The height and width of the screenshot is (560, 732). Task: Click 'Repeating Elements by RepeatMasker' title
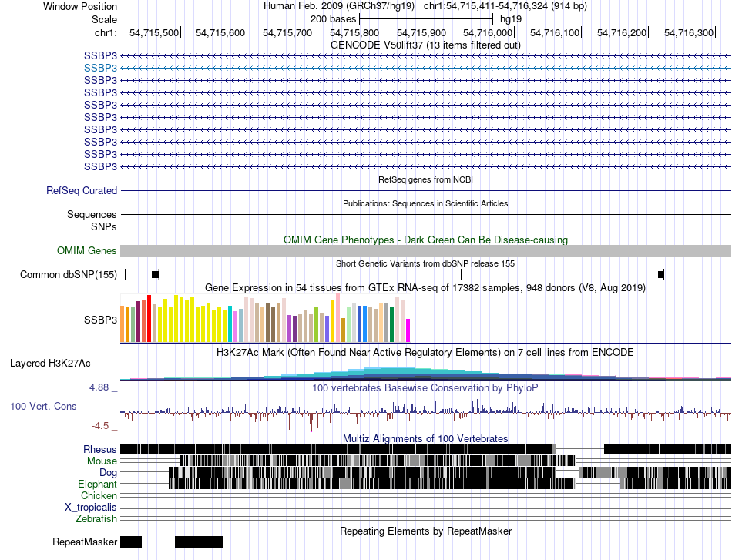tap(425, 531)
